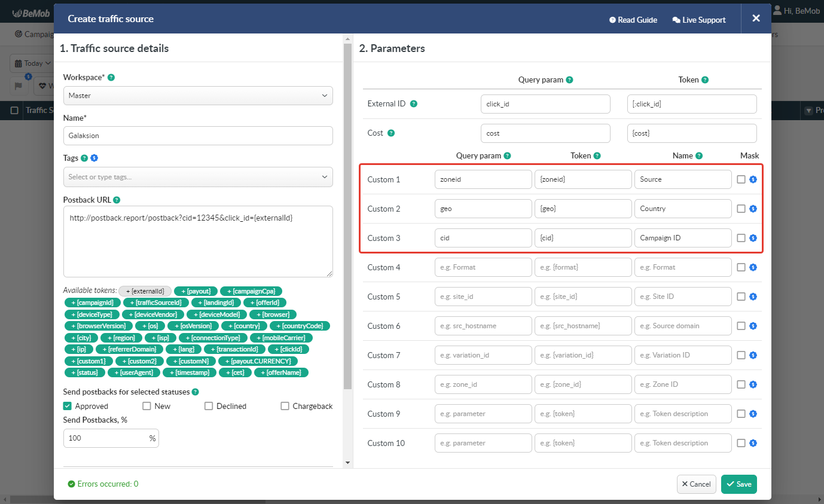Click the blue icon in the Custom 1 row
Screen dimensions: 824x504
pyautogui.click(x=753, y=179)
